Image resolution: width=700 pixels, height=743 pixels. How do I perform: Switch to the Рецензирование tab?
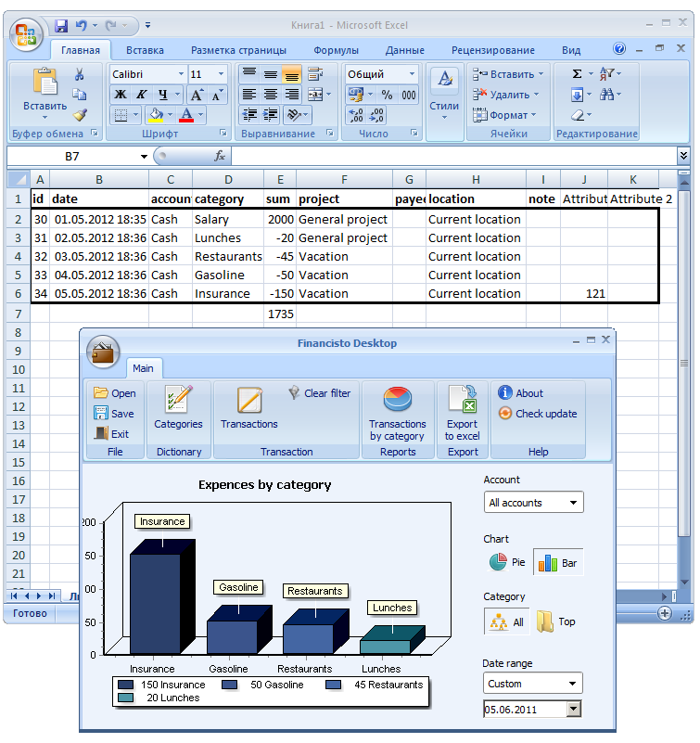(493, 50)
